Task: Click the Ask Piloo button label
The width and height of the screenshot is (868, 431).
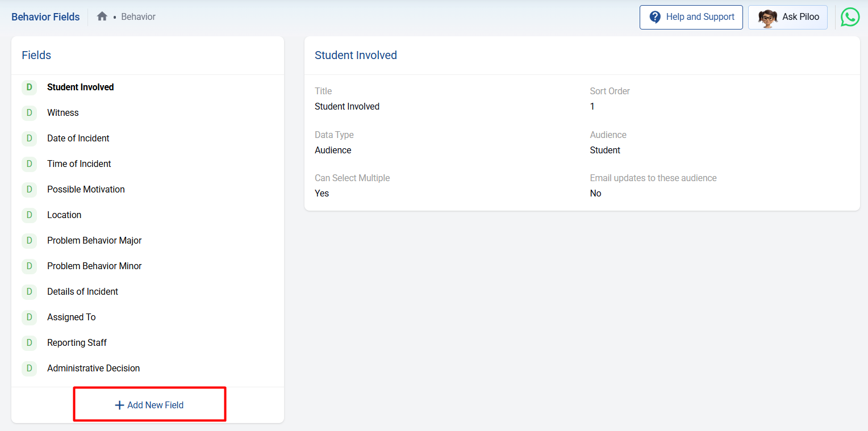Action: point(800,17)
